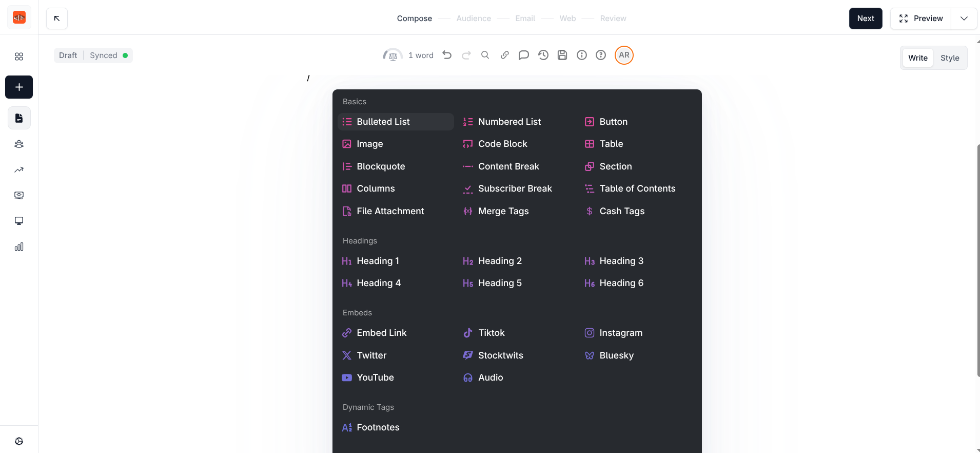Open the help question mark icon

[x=601, y=55]
